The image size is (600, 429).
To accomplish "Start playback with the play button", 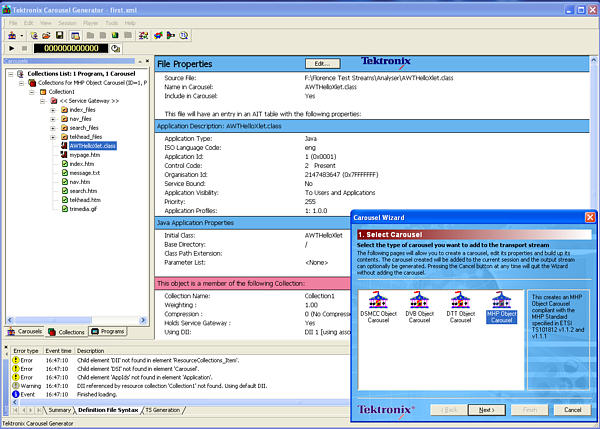I will click(x=11, y=48).
